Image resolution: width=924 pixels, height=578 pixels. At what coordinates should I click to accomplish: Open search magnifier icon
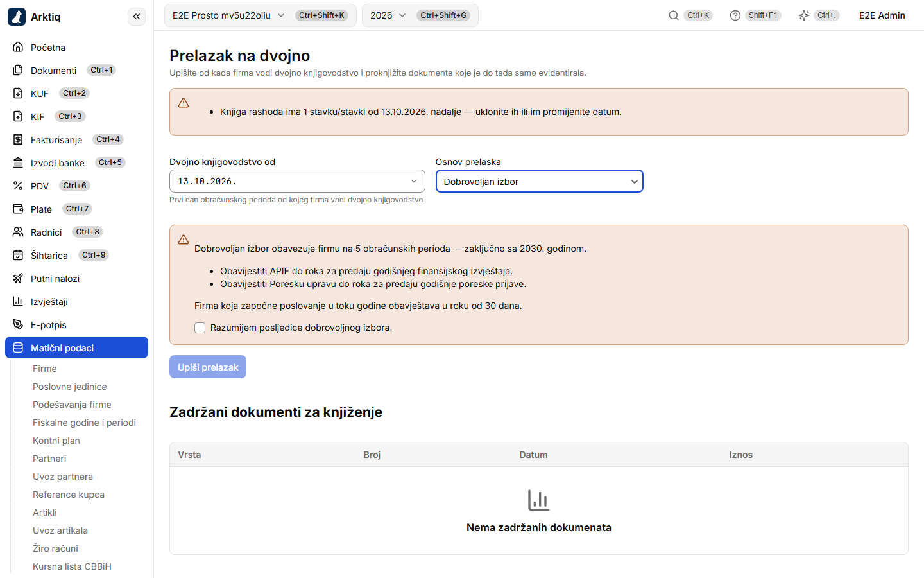click(673, 15)
